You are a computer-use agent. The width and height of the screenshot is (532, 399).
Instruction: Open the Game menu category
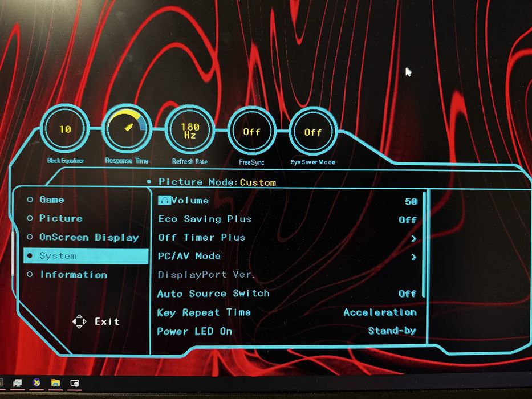(51, 199)
